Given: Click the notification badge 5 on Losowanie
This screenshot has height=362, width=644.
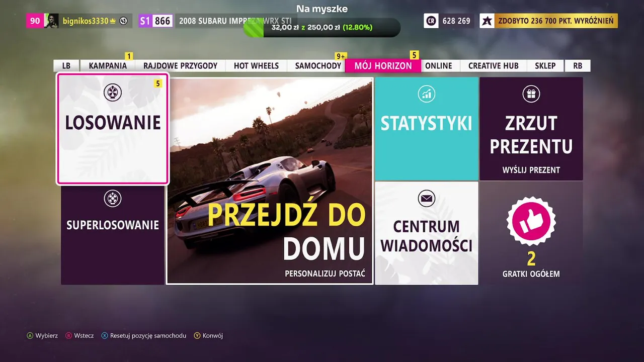Looking at the screenshot, I should [158, 84].
